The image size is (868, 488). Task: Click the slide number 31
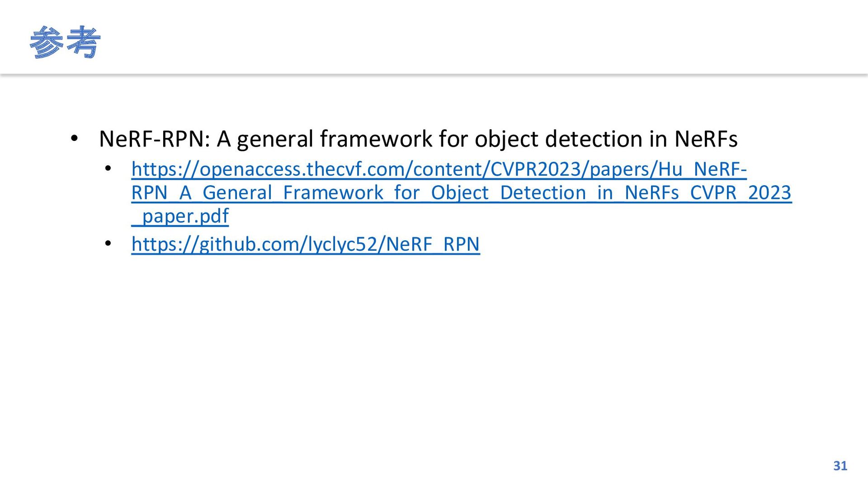click(840, 466)
